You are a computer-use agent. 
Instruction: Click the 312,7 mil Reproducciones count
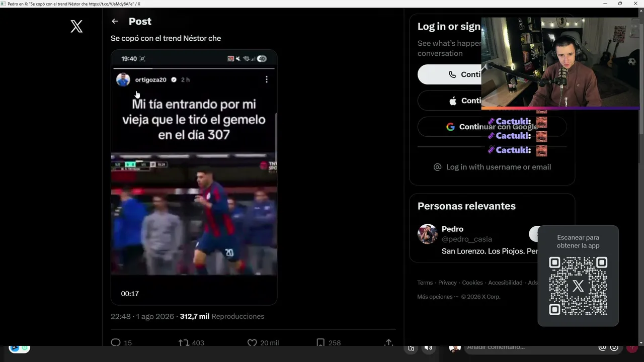point(222,316)
